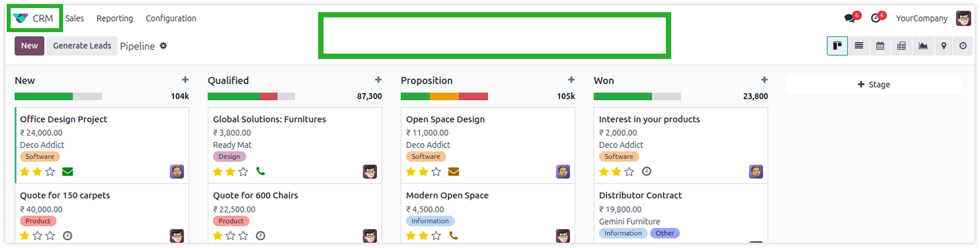Set two-star priority on Quote for 600 Chairs
The height and width of the screenshot is (248, 980).
pos(231,236)
